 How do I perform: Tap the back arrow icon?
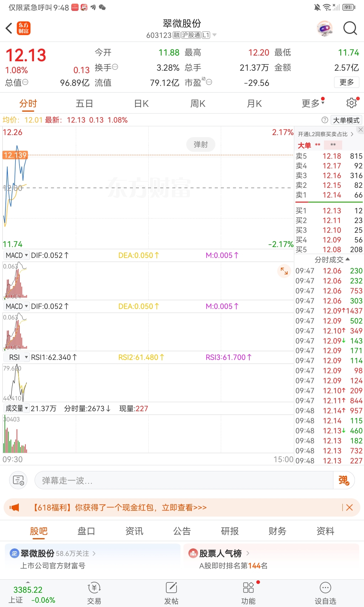[9, 28]
